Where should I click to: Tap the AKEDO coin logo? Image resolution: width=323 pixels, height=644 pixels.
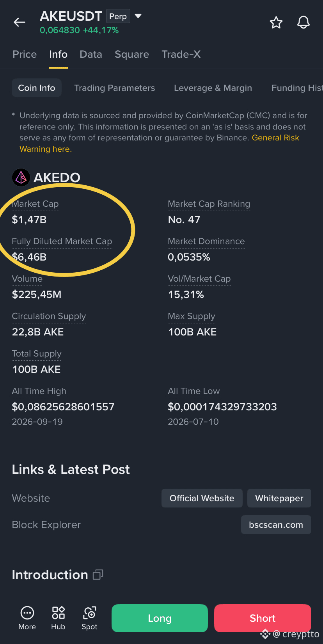click(21, 177)
